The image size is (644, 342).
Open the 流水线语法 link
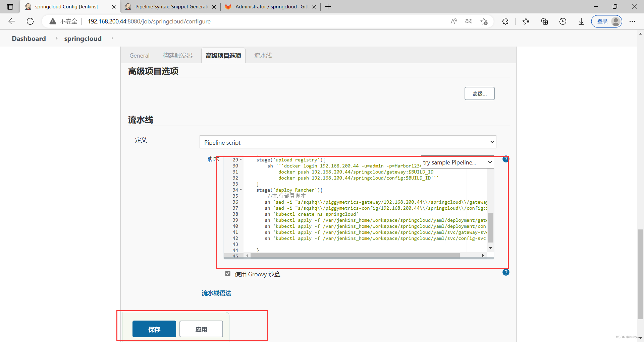click(216, 293)
